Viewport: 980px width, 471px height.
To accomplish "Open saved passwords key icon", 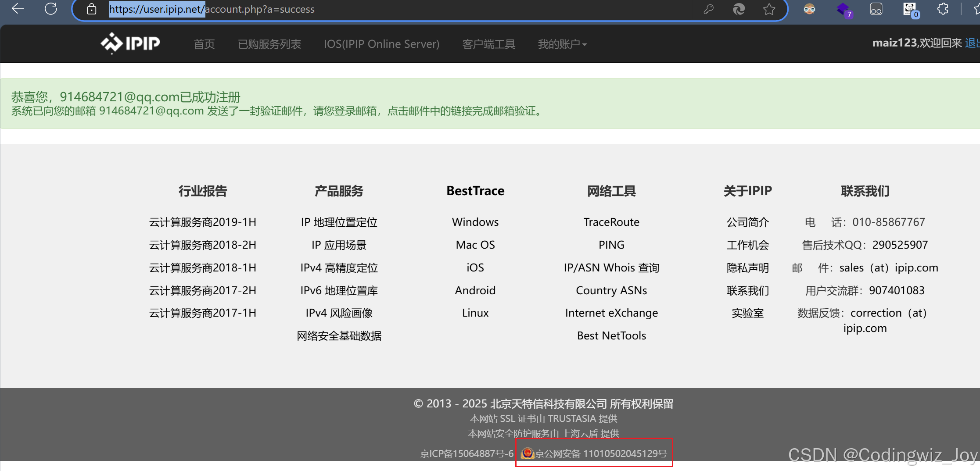I will 708,9.
